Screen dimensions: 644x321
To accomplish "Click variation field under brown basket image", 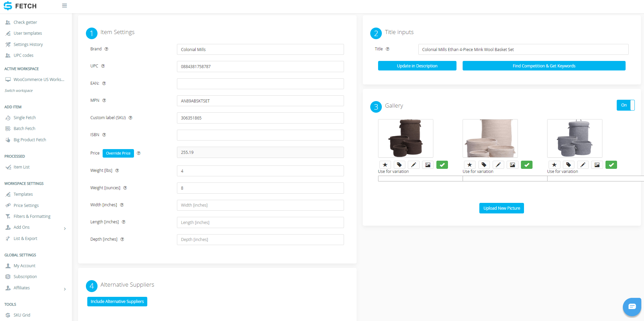I will pos(420,179).
